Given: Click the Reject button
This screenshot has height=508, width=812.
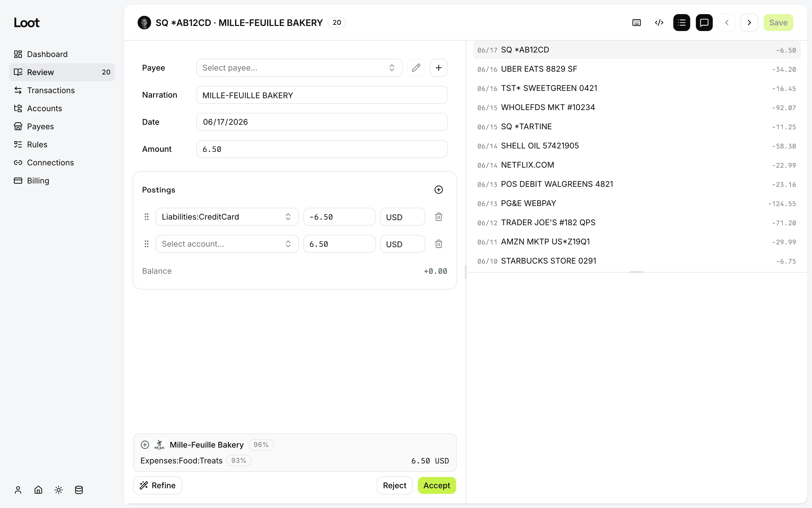Looking at the screenshot, I should coord(394,485).
